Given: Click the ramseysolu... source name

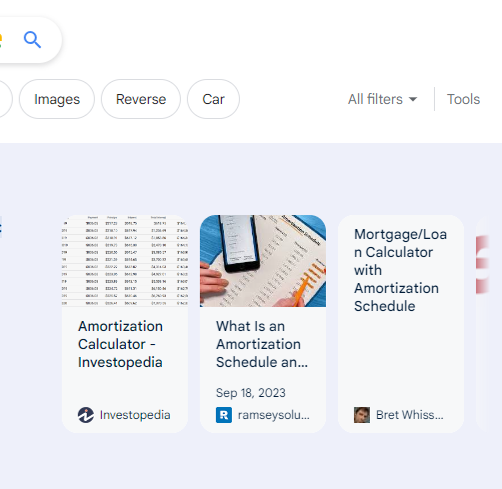Looking at the screenshot, I should (274, 415).
